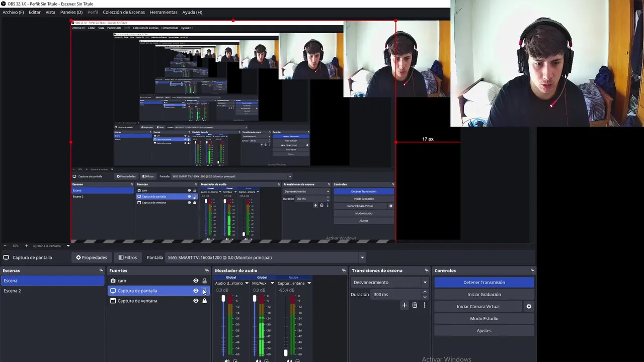Open the Archivo (F) menu

[13, 12]
